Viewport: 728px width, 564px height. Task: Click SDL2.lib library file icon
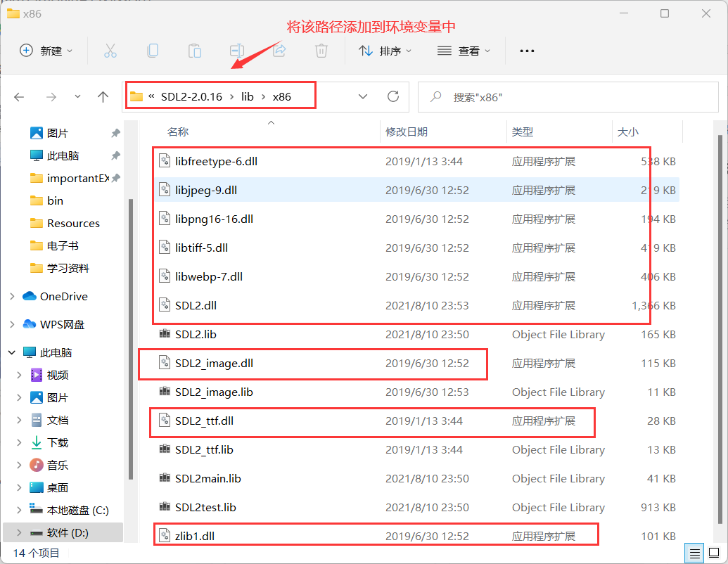coord(165,334)
